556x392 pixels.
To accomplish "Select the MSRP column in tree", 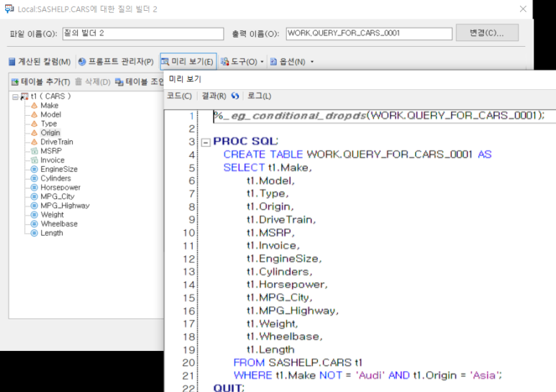I will coord(51,151).
